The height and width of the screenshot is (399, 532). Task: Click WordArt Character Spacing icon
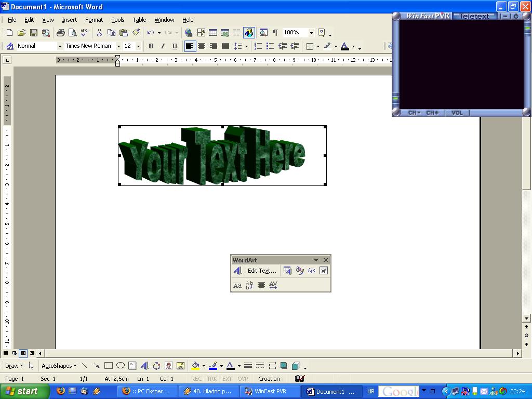click(273, 285)
